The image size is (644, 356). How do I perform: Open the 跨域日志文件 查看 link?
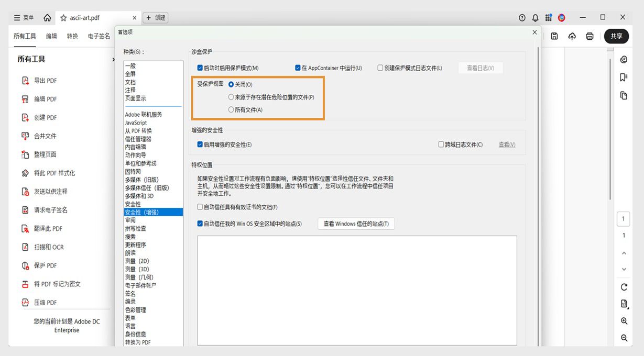[x=506, y=144]
